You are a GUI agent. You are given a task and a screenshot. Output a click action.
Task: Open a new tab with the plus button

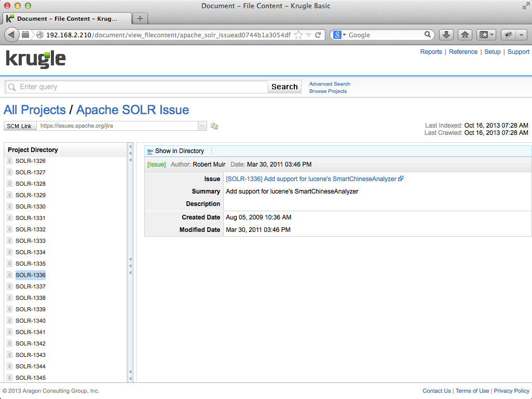click(140, 19)
